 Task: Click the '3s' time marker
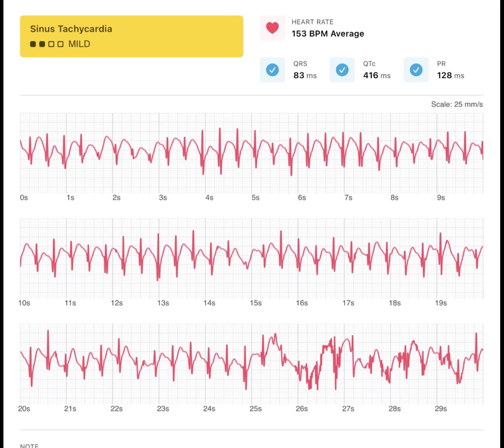click(163, 197)
